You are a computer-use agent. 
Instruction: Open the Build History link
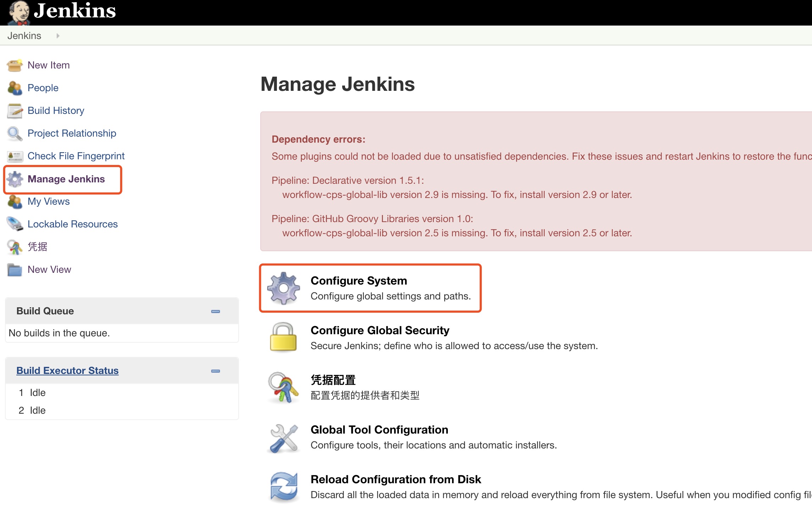pos(56,111)
